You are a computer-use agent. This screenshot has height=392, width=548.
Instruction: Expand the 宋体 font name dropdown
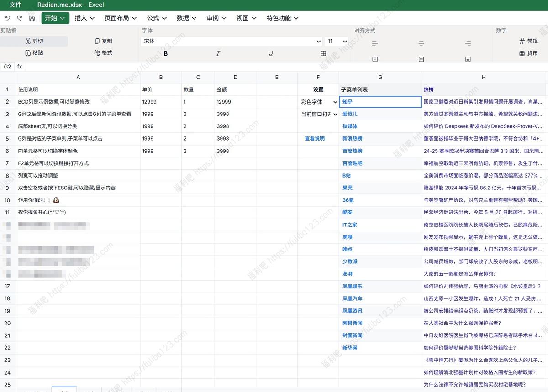pos(232,41)
